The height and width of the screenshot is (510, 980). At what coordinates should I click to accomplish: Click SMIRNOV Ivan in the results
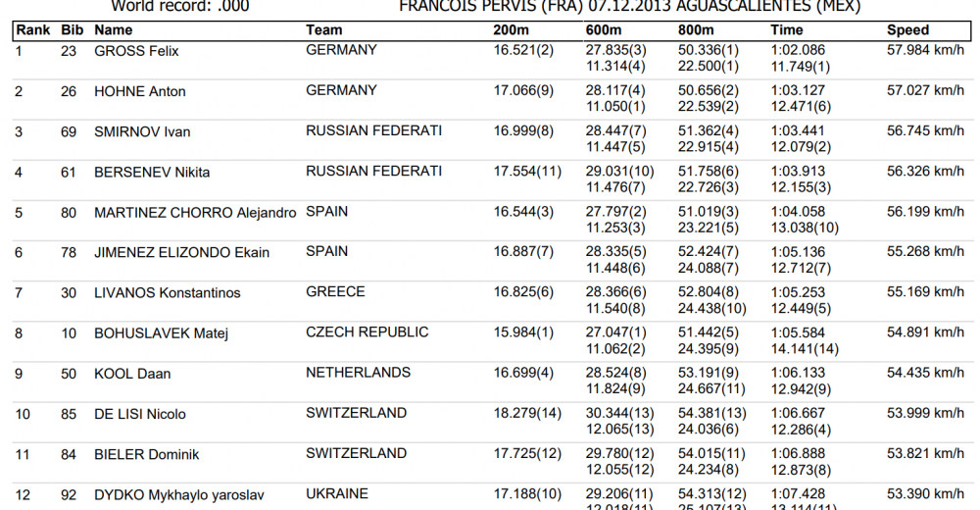pos(142,132)
